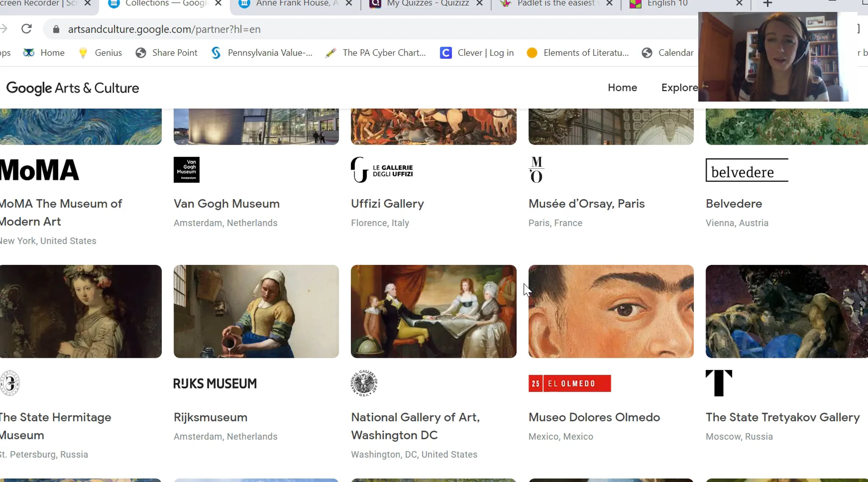Click the Starry Night thumbnail above MoMA
The height and width of the screenshot is (482, 868).
point(81,127)
